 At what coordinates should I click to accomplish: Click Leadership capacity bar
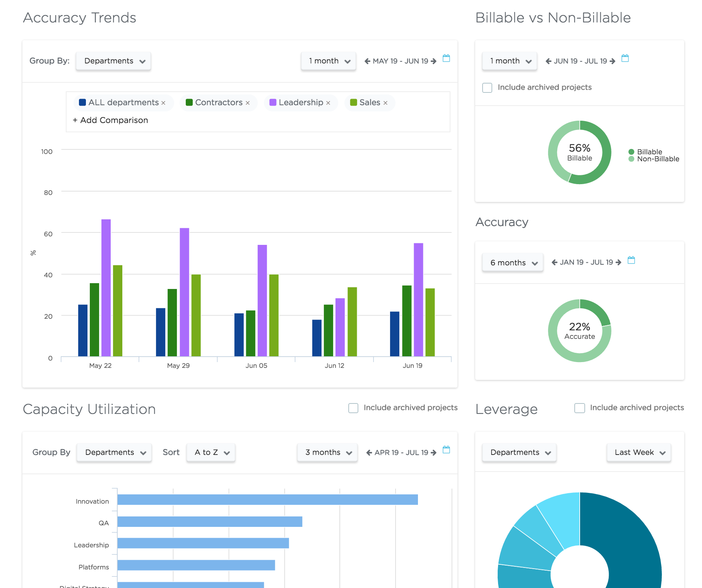[x=203, y=544]
